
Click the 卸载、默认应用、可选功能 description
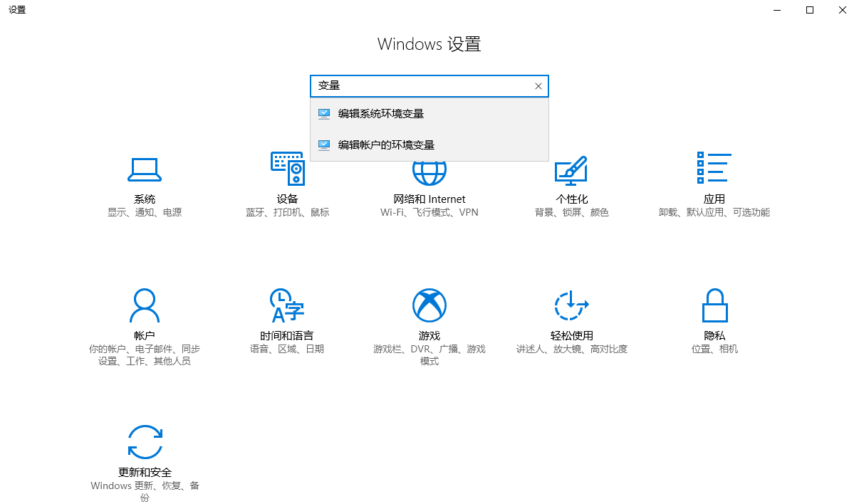pyautogui.click(x=714, y=212)
